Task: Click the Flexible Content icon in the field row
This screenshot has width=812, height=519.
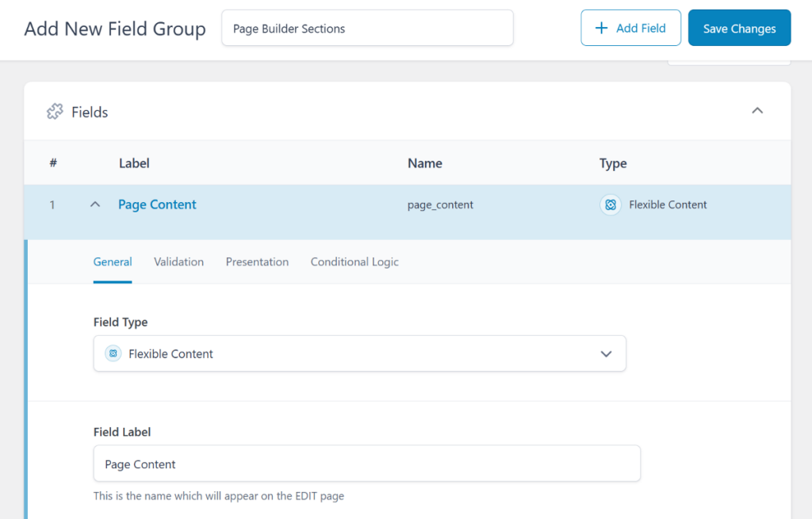Action: (611, 204)
